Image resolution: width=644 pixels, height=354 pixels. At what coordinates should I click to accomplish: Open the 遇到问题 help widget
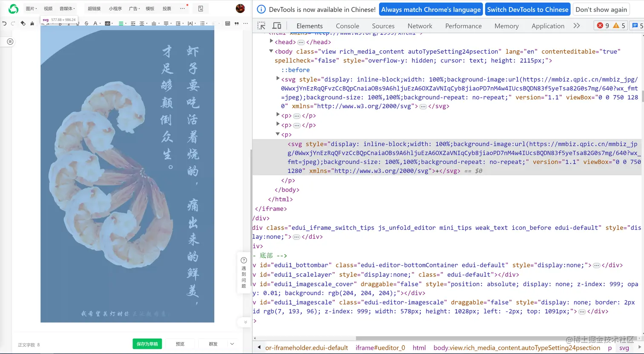(x=244, y=273)
